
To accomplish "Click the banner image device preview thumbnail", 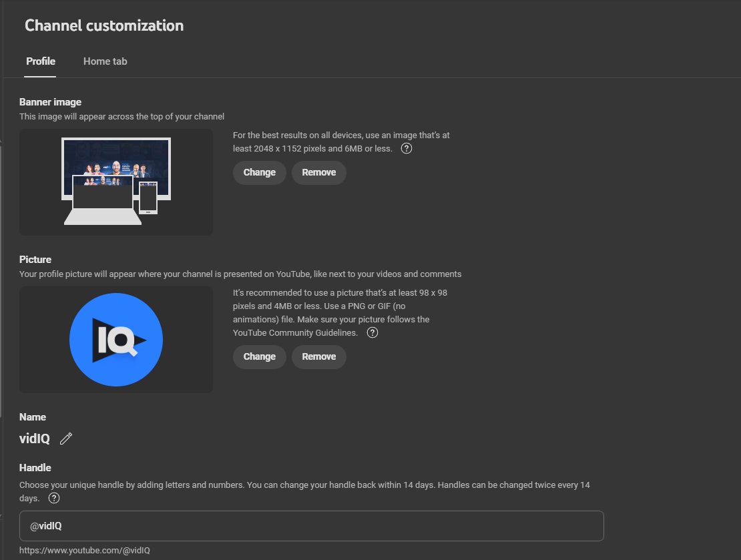I will (116, 182).
